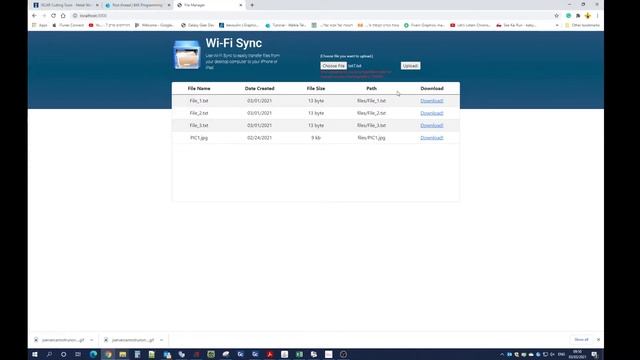Click the taskbar date and time
Screen dimensions: 640x360
[x=577, y=354]
